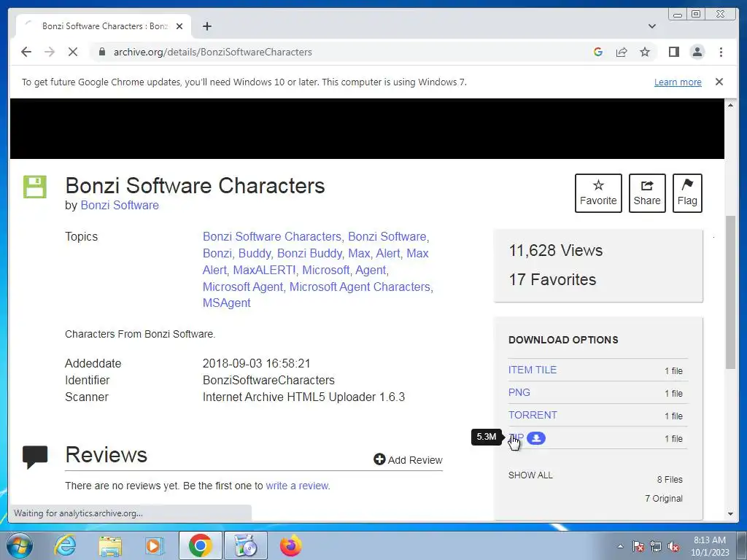Open the MaxALERT! topic link
This screenshot has width=747, height=560.
click(264, 270)
